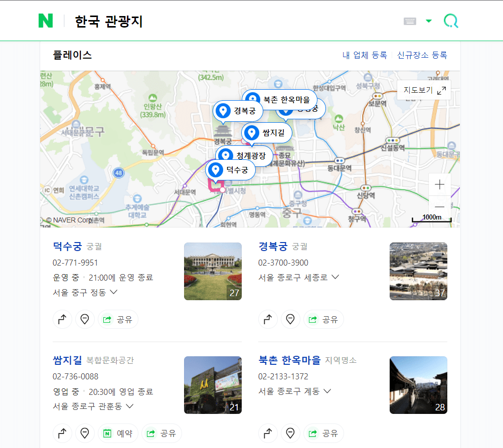503x448 pixels.
Task: Click the share icon under 북촌 한옥마을
Action: (323, 432)
